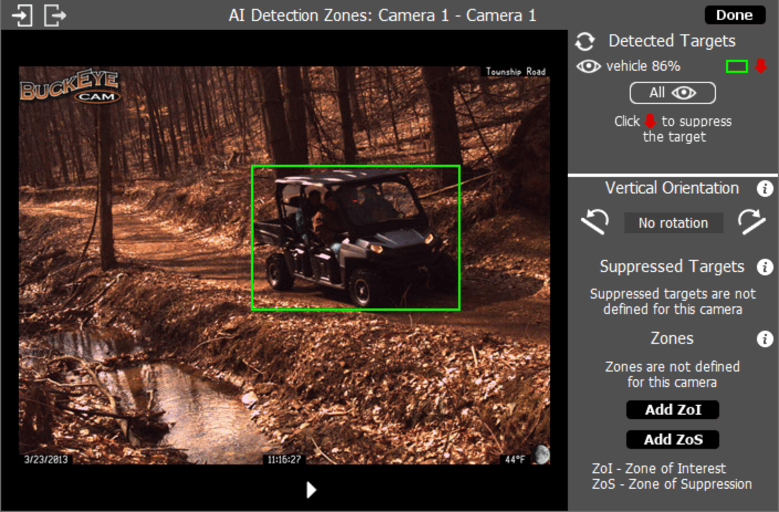Open Suppressed Targets info icon
Screen dimensions: 779x512
click(765, 267)
